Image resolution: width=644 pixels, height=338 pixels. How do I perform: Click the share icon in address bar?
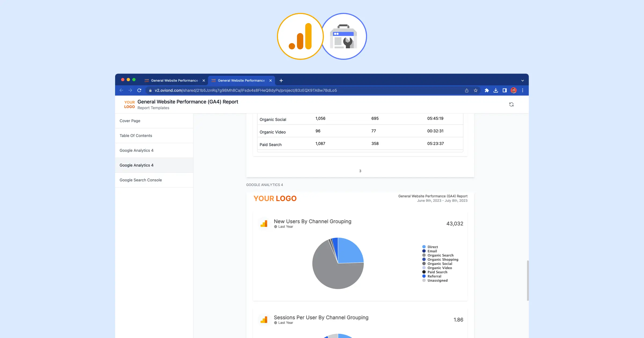tap(467, 90)
